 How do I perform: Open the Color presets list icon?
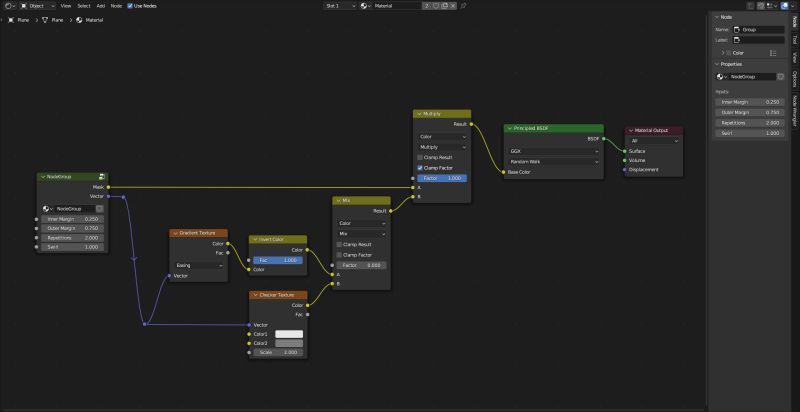pyautogui.click(x=773, y=53)
